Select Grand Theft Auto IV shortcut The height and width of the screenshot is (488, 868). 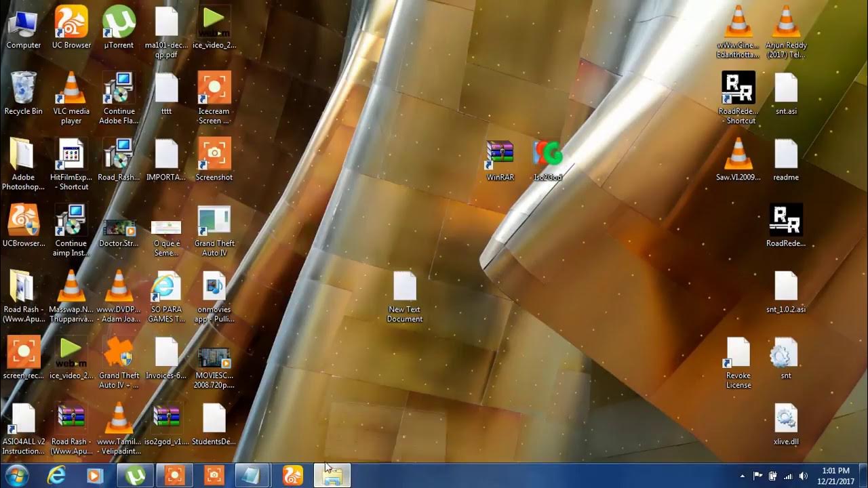(214, 231)
